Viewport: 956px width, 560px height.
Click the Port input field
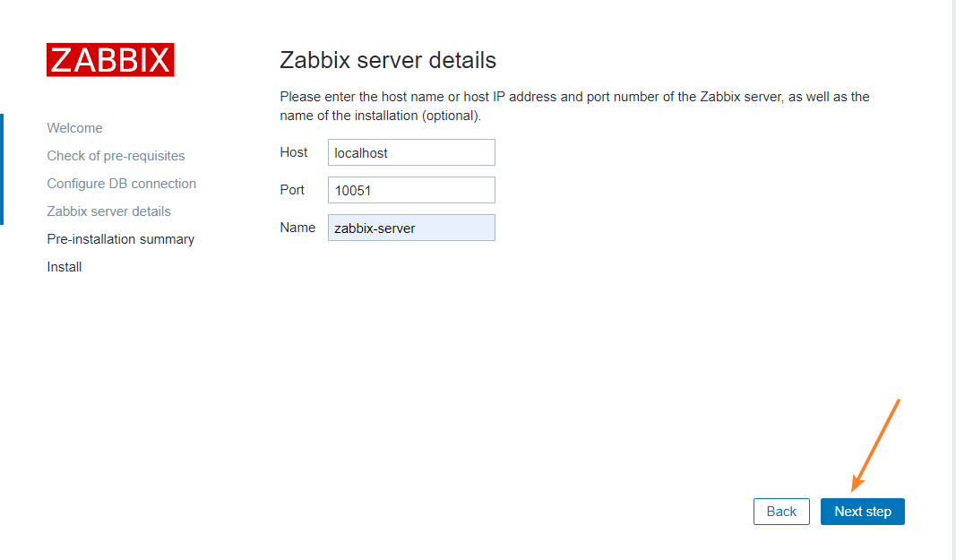click(x=411, y=190)
